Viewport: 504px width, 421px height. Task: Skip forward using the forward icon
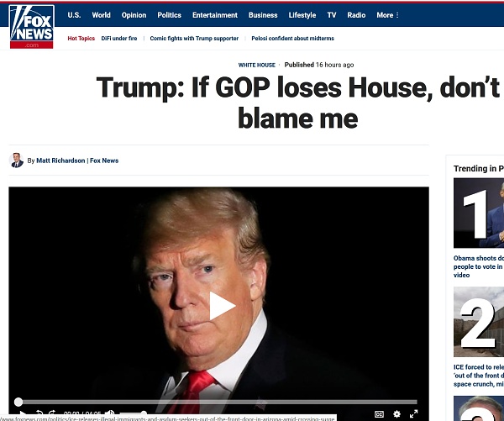pyautogui.click(x=52, y=413)
